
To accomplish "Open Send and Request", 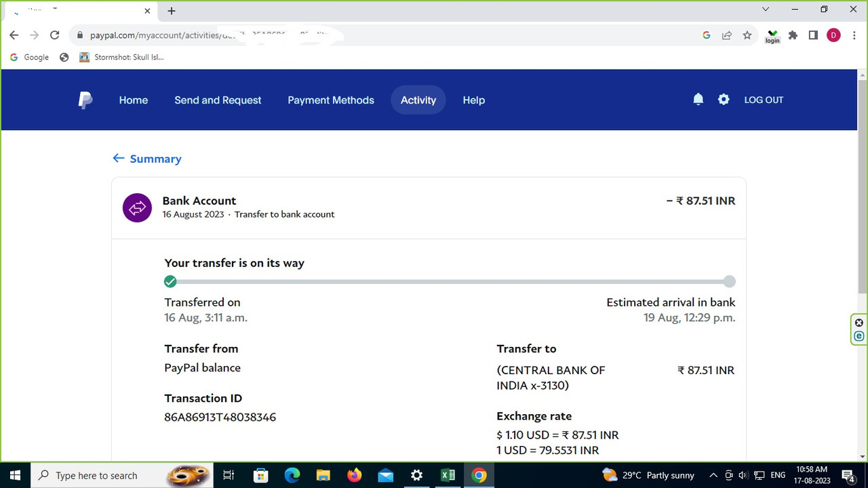I will pyautogui.click(x=218, y=100).
